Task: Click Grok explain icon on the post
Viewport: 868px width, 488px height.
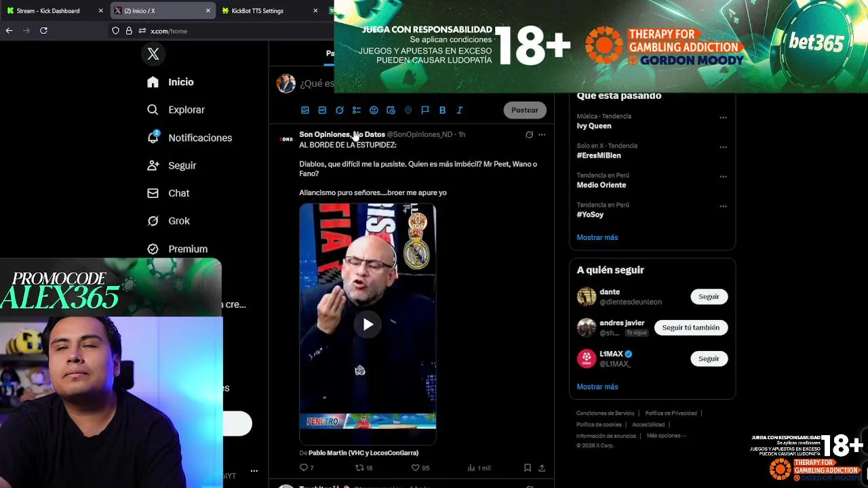Action: (x=530, y=134)
